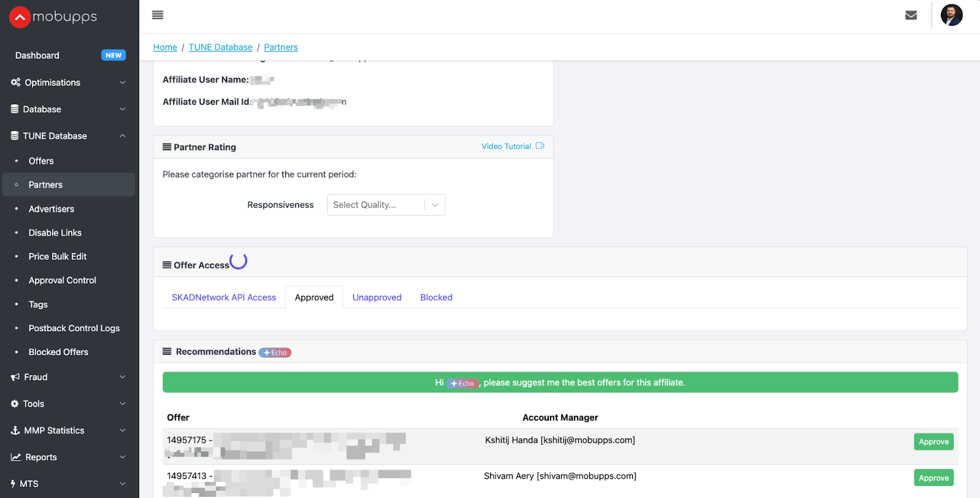Click the Account Manager column header

tap(560, 417)
